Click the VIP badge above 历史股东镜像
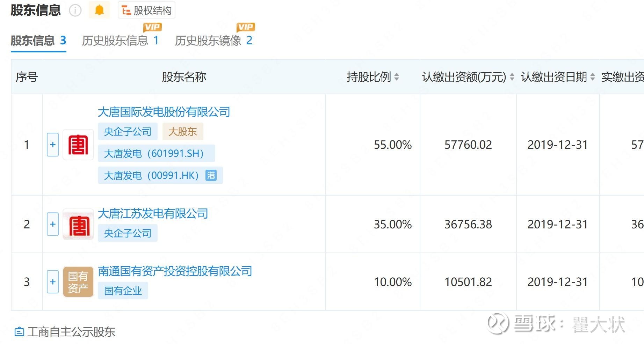Viewport: 644px width, 344px height. click(246, 27)
